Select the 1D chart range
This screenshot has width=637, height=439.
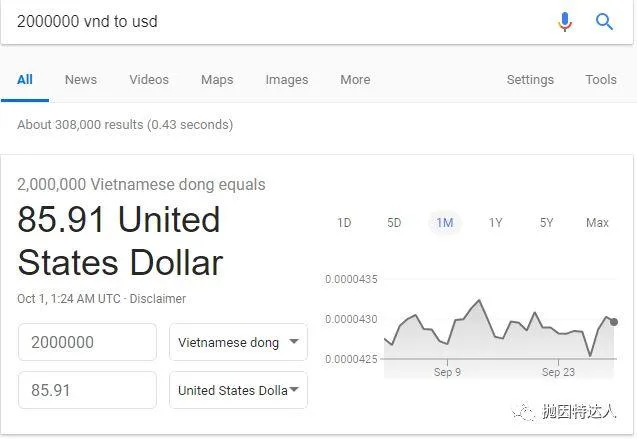[344, 223]
